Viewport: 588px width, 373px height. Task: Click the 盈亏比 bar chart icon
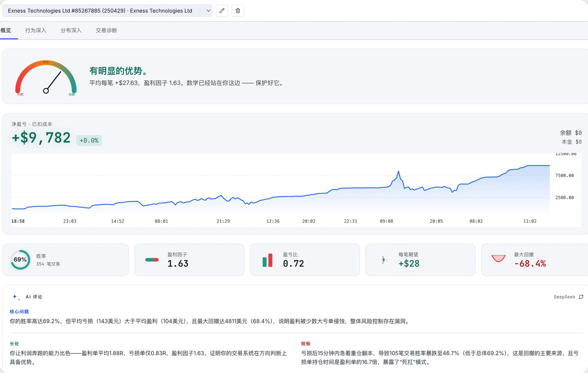(268, 260)
